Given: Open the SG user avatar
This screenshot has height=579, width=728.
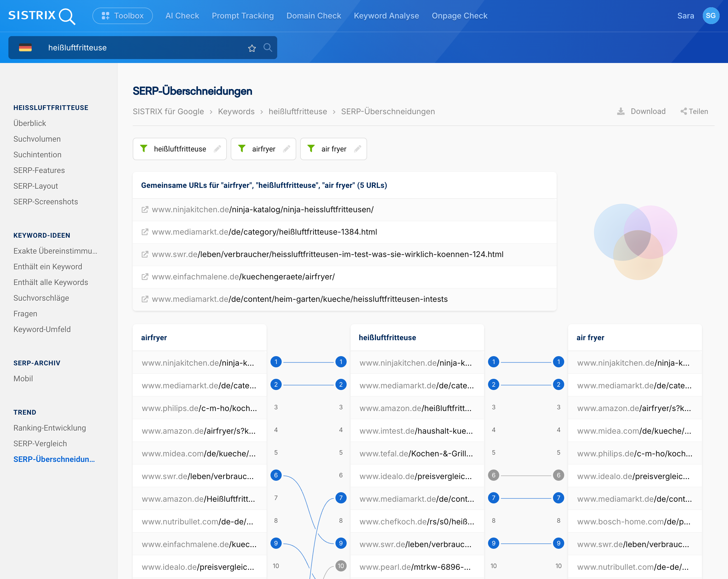Looking at the screenshot, I should click(x=711, y=16).
